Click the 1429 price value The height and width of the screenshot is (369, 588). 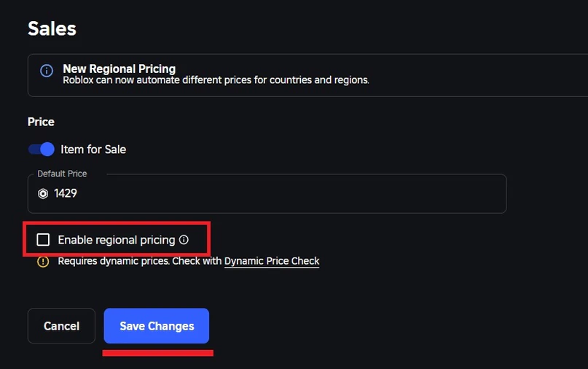coord(66,193)
